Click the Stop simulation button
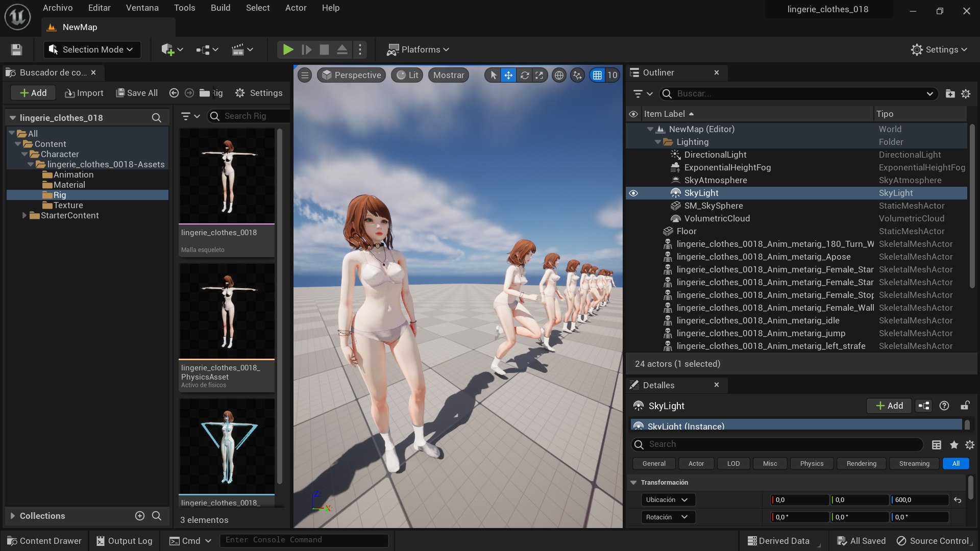 [324, 49]
